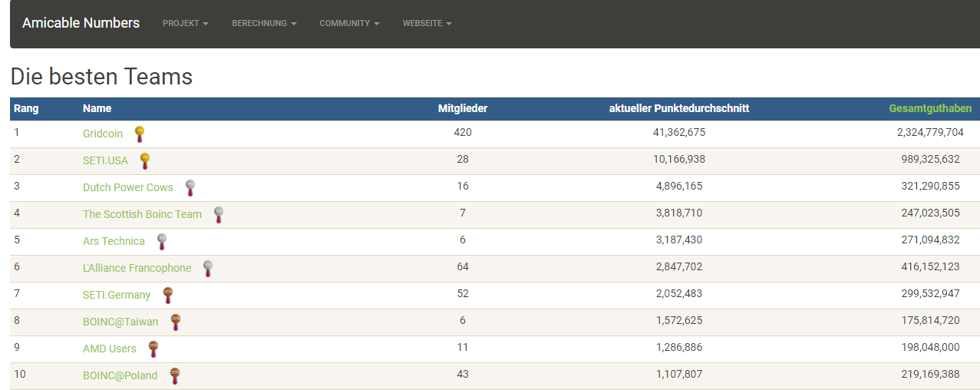Visit the Dutch Power Cows team page
The width and height of the screenshot is (980, 390).
(x=128, y=187)
